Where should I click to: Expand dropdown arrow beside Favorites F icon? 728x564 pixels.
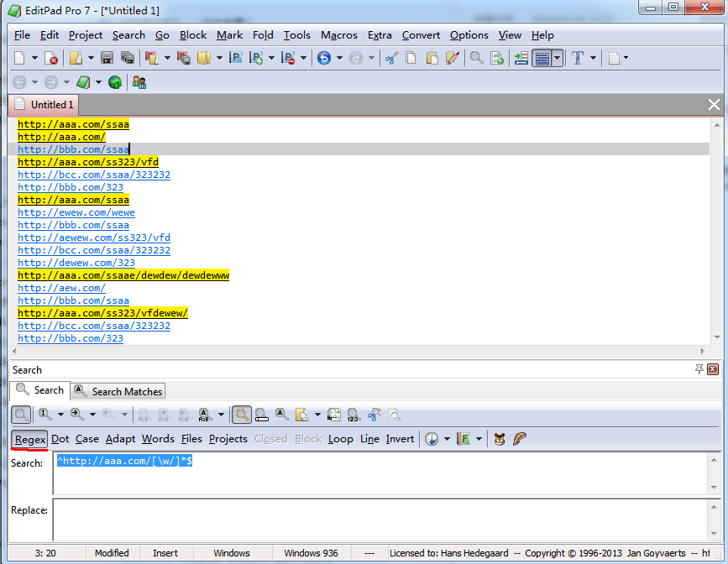[x=479, y=439]
